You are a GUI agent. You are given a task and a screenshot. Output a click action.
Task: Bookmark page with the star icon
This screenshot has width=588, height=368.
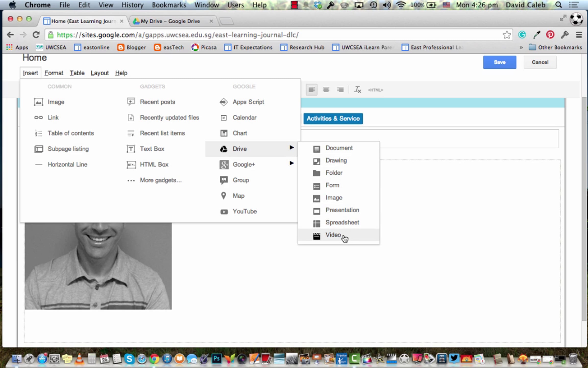pyautogui.click(x=506, y=35)
